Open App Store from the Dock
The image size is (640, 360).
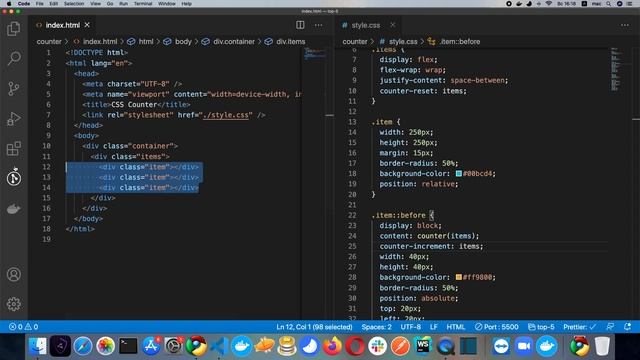coord(151,346)
